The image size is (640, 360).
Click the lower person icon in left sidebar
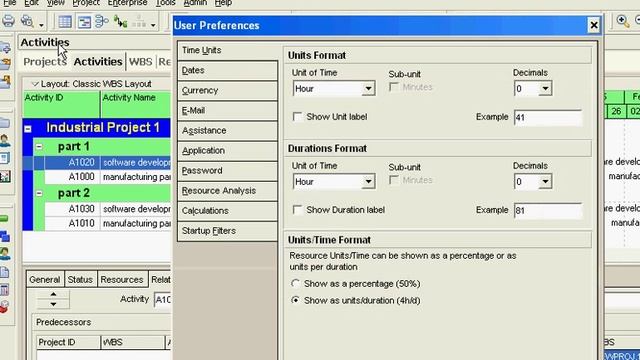(x=4, y=254)
